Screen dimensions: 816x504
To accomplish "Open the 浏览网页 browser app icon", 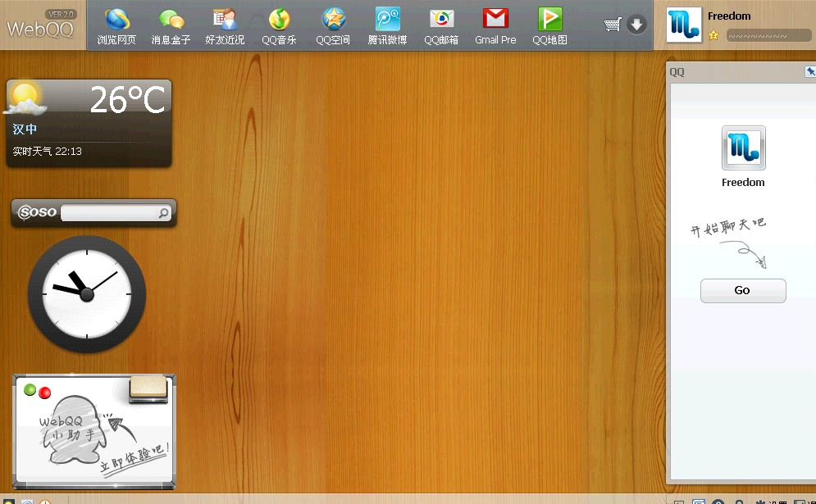I will tap(116, 26).
